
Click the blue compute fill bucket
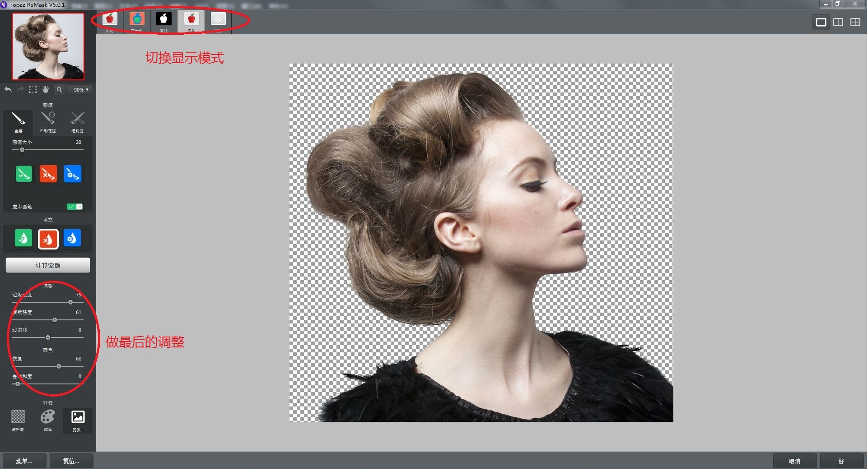point(72,238)
